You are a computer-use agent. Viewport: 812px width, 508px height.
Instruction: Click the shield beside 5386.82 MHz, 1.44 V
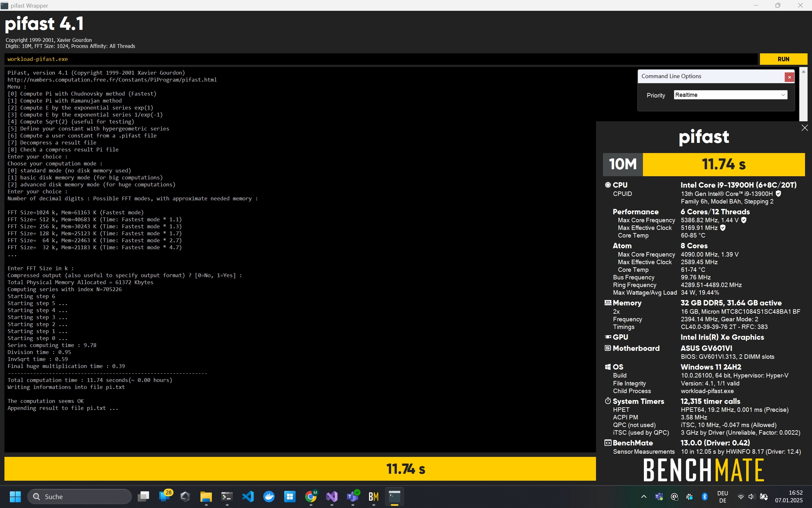pyautogui.click(x=744, y=220)
